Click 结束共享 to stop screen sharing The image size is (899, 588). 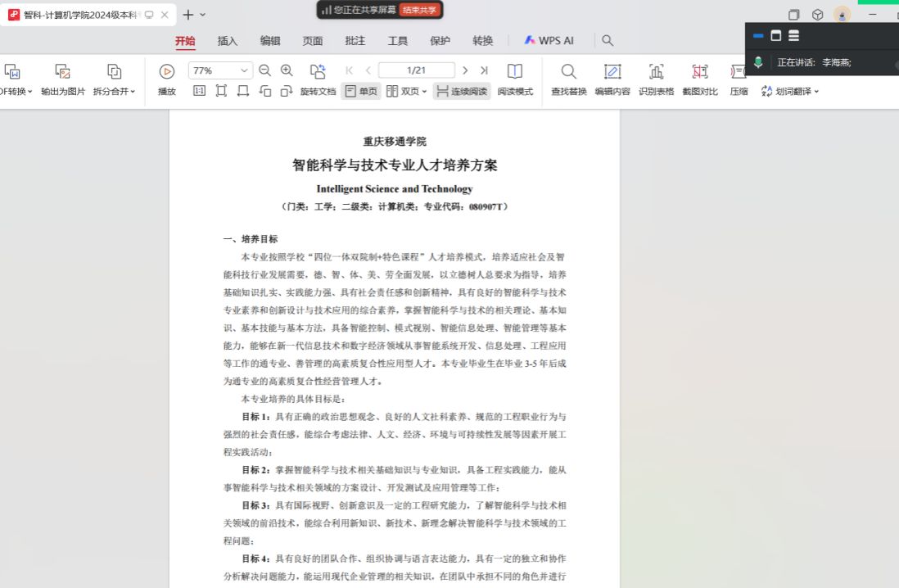[x=420, y=10]
